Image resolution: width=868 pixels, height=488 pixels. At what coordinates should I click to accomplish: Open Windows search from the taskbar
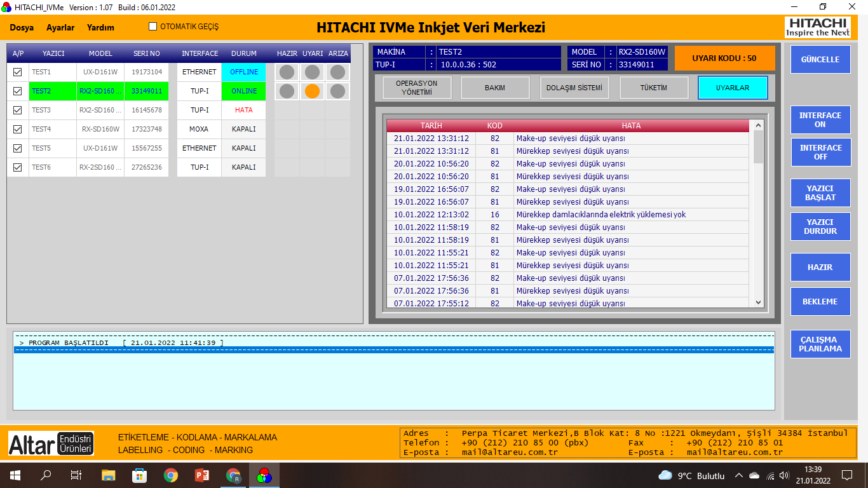46,475
